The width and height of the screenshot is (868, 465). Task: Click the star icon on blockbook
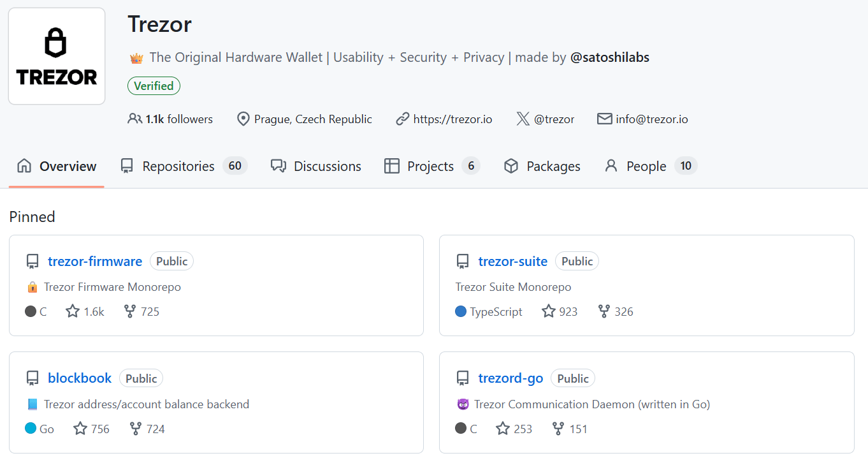point(80,429)
